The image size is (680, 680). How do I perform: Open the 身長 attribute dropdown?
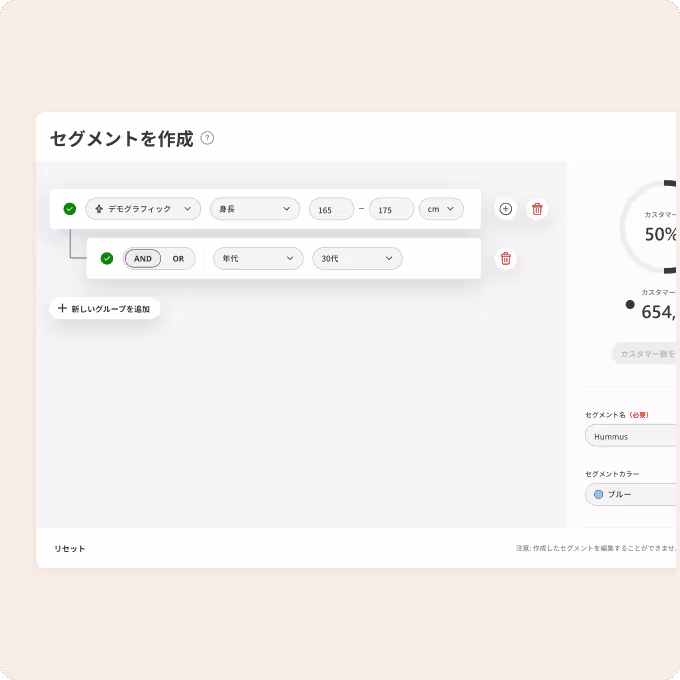[255, 209]
